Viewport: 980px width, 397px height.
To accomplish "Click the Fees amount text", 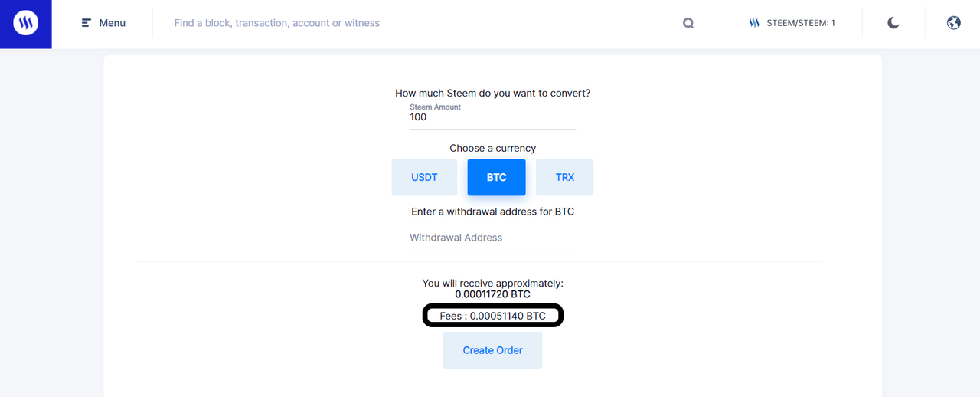I will tap(492, 316).
